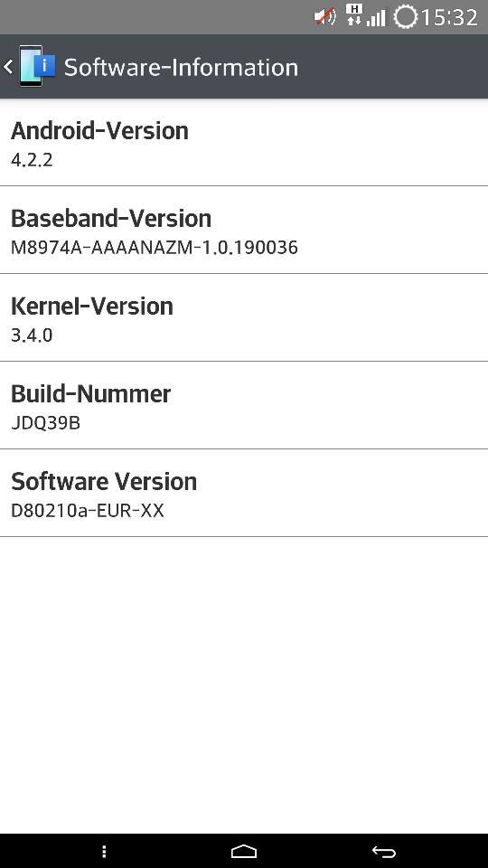This screenshot has width=488, height=868.
Task: Tap the circular battery indicator icon
Action: tap(405, 17)
